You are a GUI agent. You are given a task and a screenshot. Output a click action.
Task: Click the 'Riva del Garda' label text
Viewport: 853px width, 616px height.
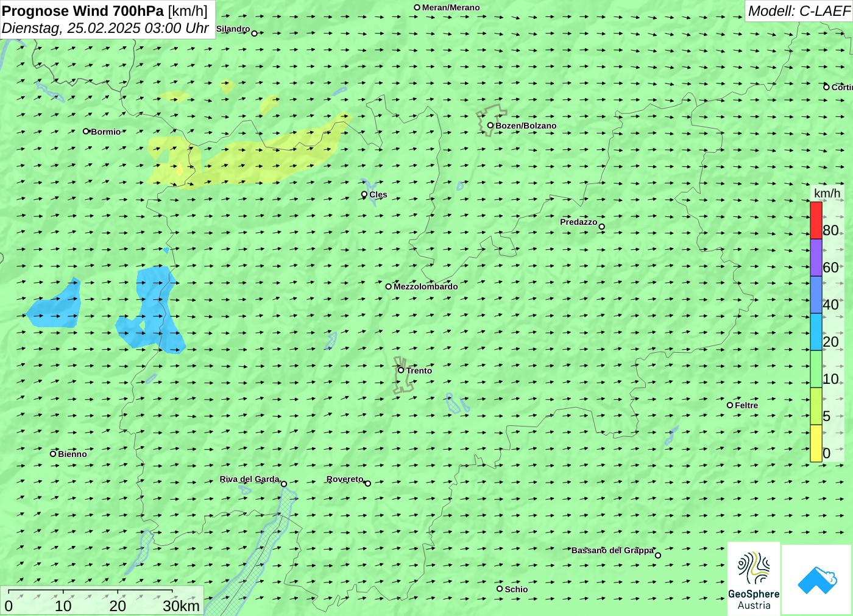click(250, 480)
